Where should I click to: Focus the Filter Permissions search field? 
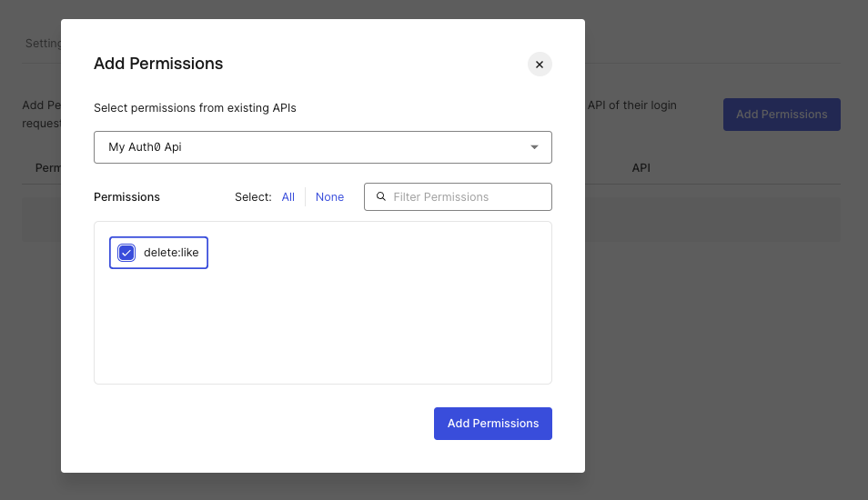point(466,196)
